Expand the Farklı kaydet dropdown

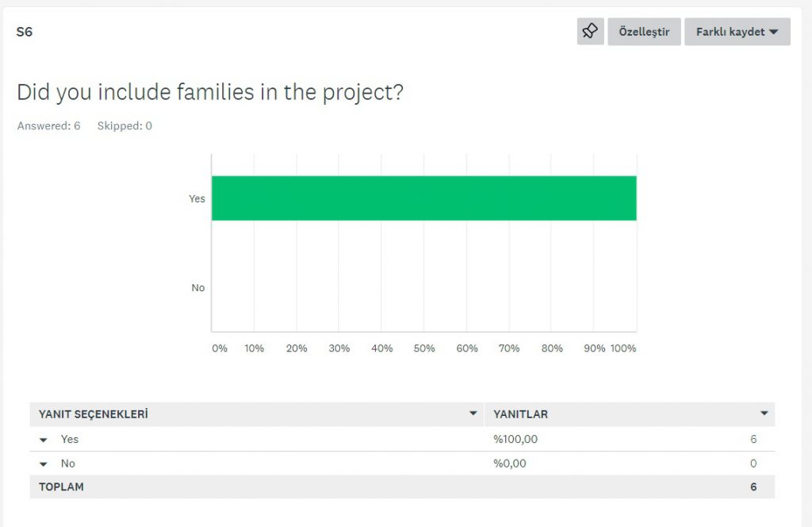click(737, 32)
